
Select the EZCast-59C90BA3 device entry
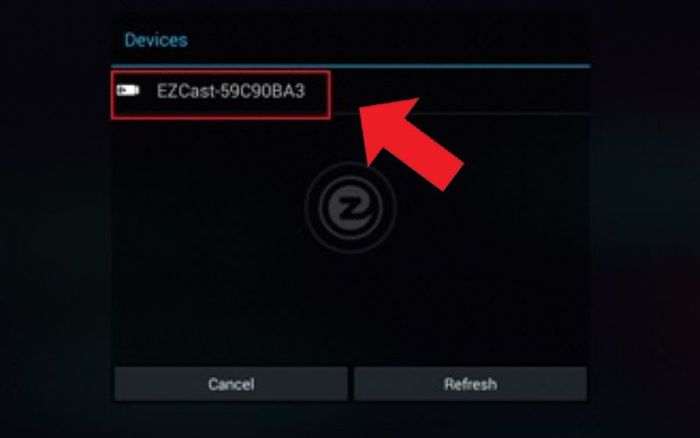[x=350, y=91]
